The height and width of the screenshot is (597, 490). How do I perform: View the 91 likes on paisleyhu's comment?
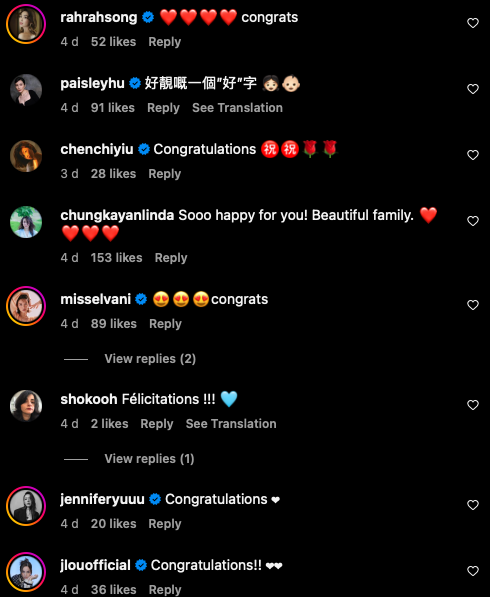[x=113, y=108]
